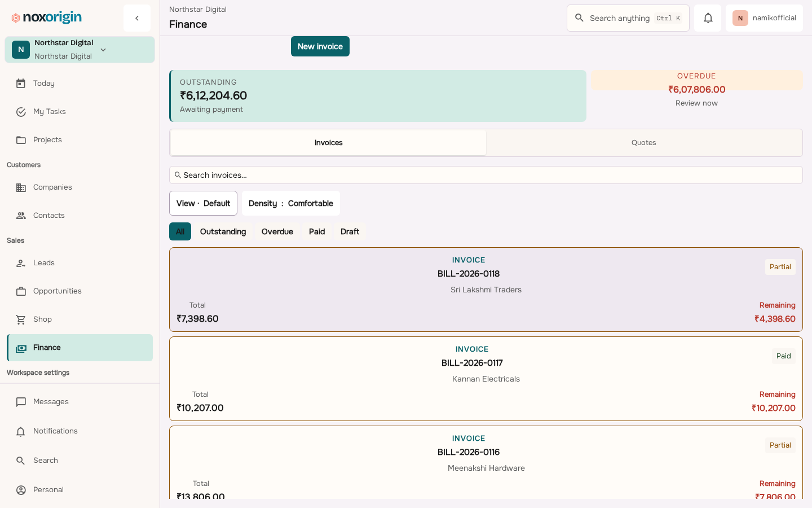The height and width of the screenshot is (508, 812).
Task: Collapse the sidebar with chevron button
Action: 137,18
